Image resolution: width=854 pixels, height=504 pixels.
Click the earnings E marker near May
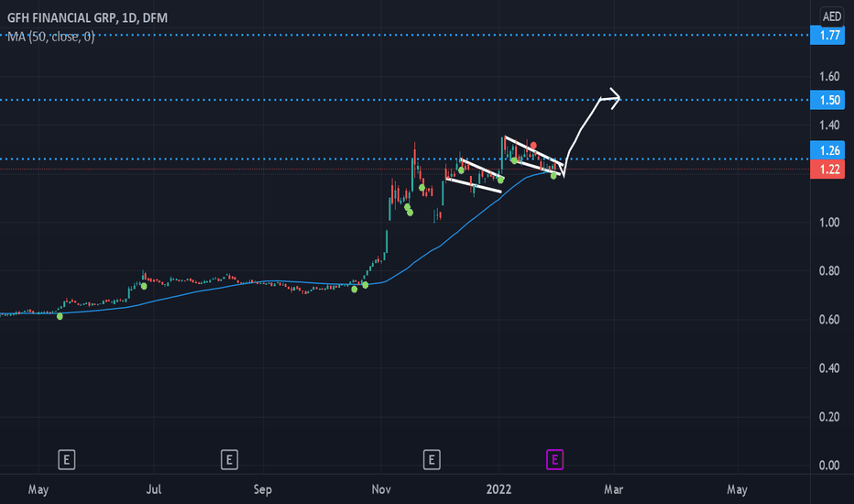tap(67, 460)
